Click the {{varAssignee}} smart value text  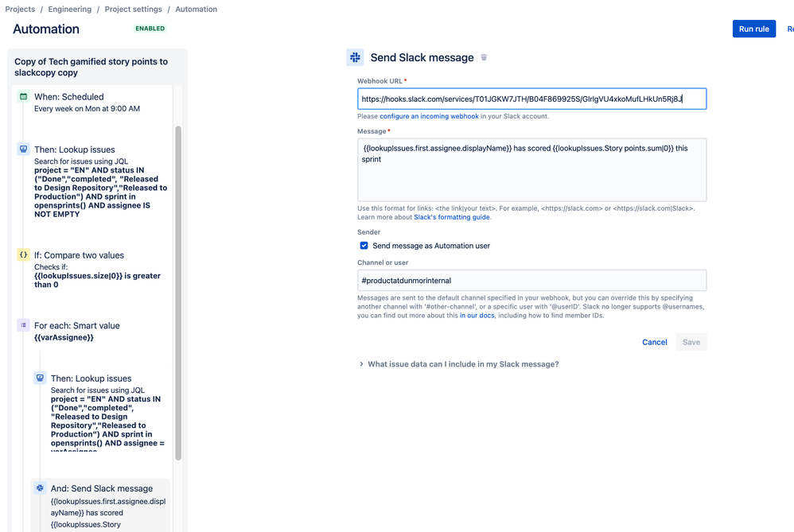(x=64, y=337)
